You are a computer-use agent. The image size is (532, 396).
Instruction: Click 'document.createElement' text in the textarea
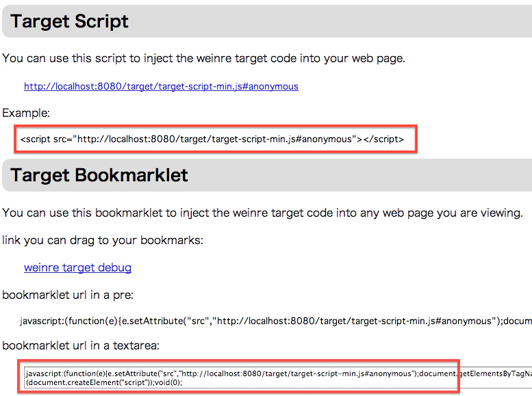point(66,382)
